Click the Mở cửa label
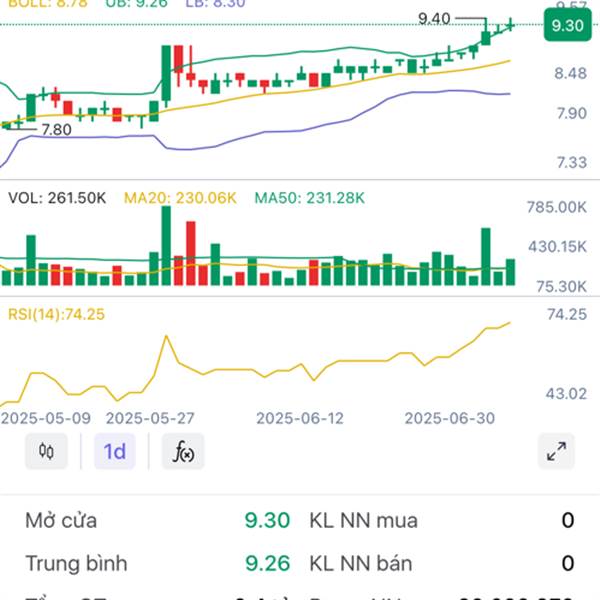This screenshot has width=600, height=600. tap(61, 520)
